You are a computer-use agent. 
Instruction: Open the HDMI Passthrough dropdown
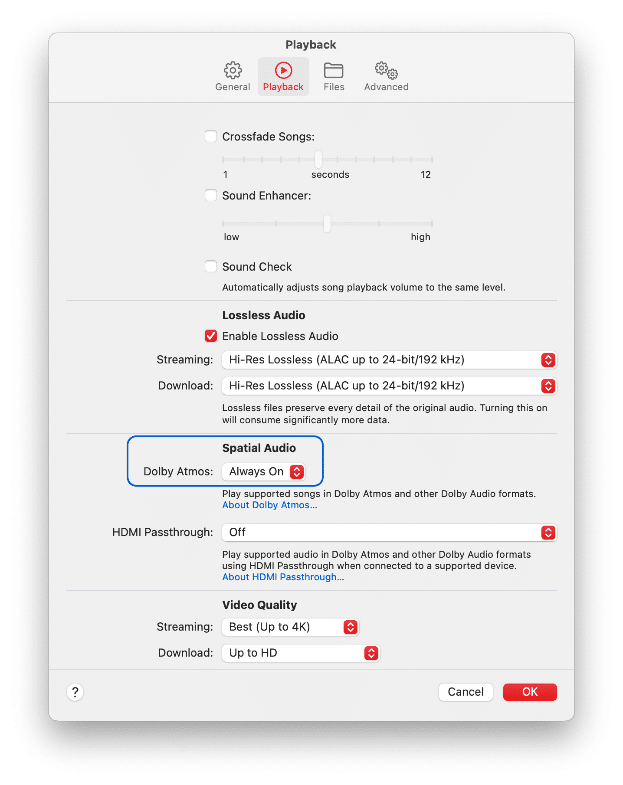[x=389, y=532]
